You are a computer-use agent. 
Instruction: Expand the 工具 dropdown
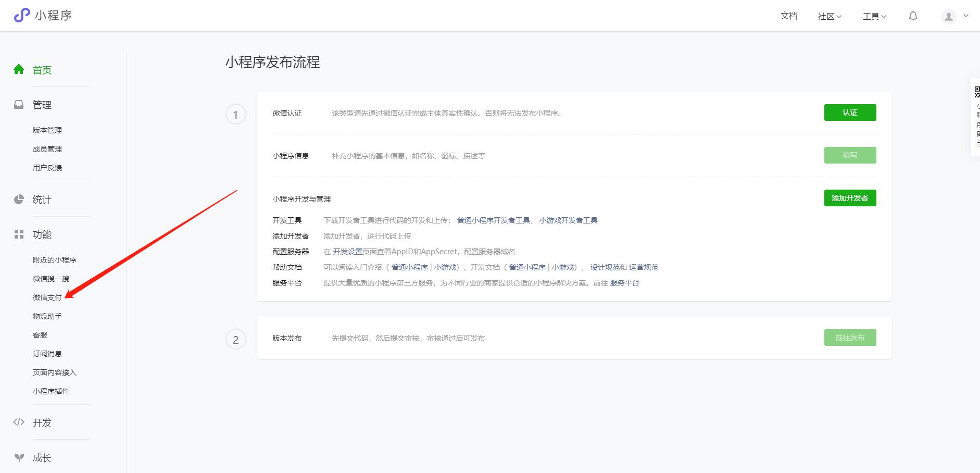pos(874,16)
